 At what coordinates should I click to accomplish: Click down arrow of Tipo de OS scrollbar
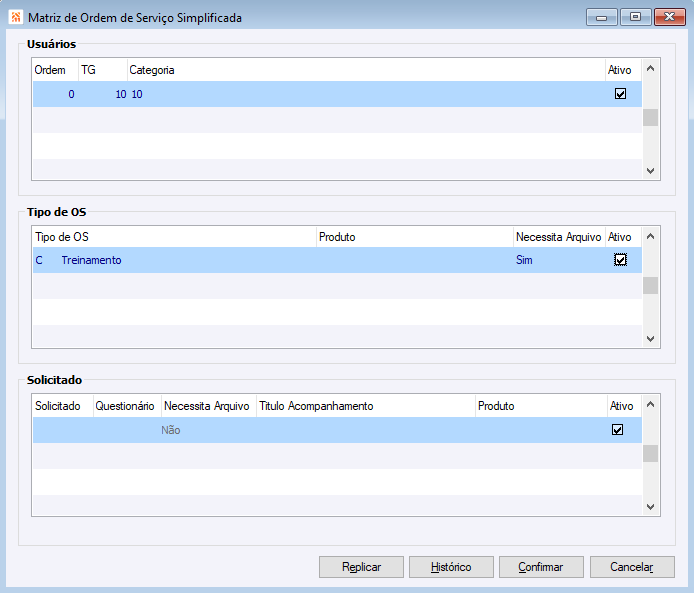coord(650,339)
